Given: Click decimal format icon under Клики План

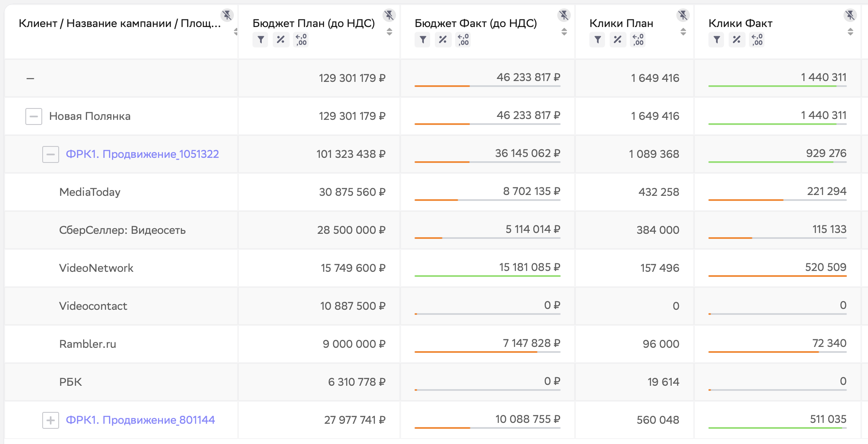Looking at the screenshot, I should [638, 40].
